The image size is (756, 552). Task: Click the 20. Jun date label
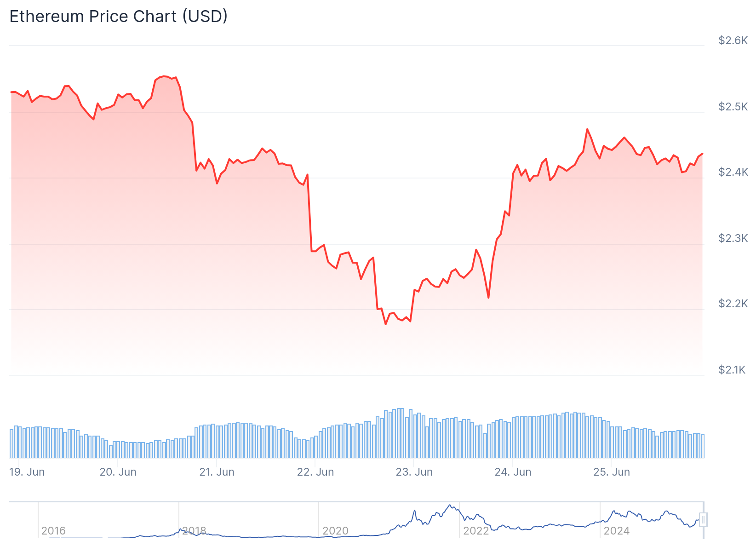point(118,472)
